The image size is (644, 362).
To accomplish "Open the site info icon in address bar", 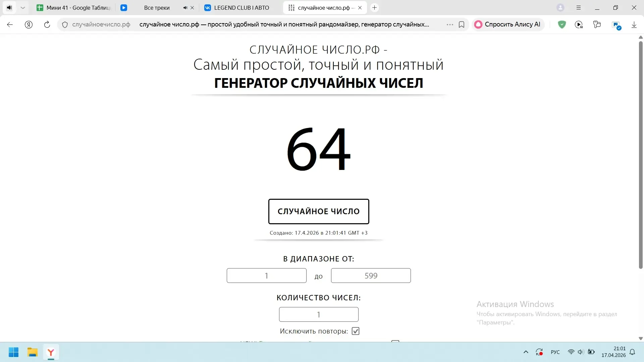I will point(65,24).
